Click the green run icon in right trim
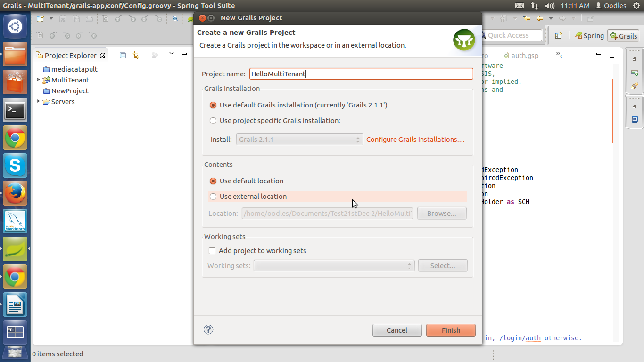The image size is (644, 362). point(635,73)
